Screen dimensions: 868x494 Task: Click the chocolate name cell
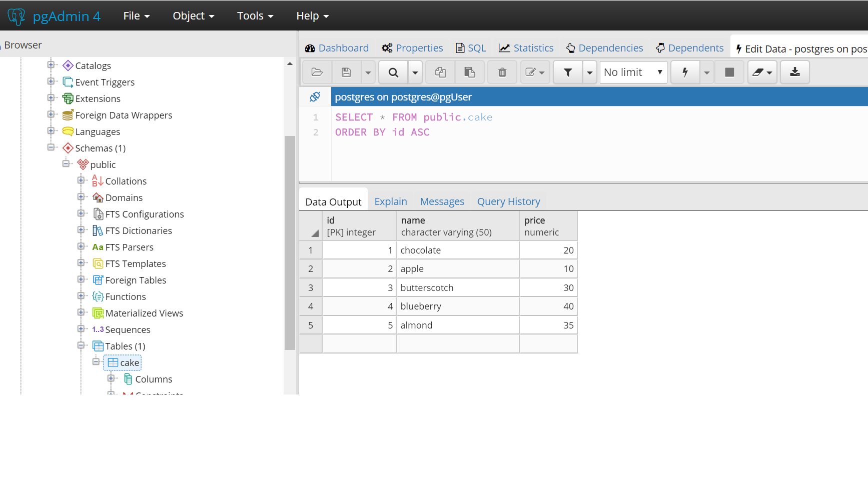click(457, 250)
